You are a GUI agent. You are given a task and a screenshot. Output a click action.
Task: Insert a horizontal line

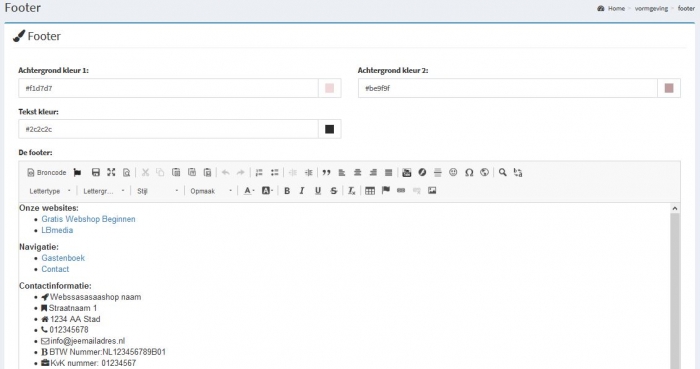pyautogui.click(x=438, y=172)
